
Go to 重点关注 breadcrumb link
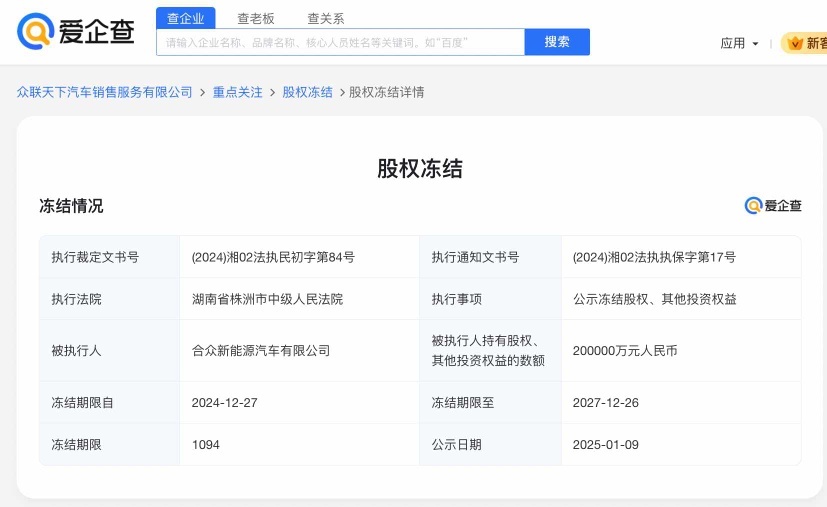pyautogui.click(x=237, y=92)
